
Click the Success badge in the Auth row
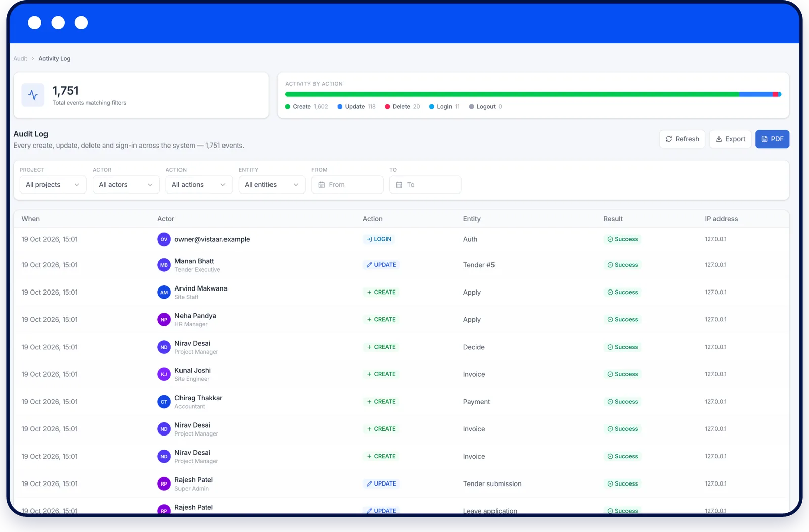click(x=622, y=239)
